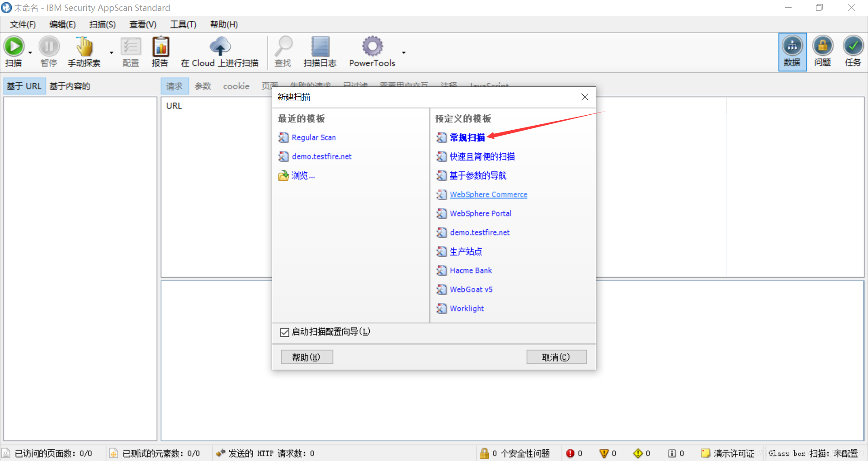Open the 编辑(E) menu
868x461 pixels.
point(62,24)
